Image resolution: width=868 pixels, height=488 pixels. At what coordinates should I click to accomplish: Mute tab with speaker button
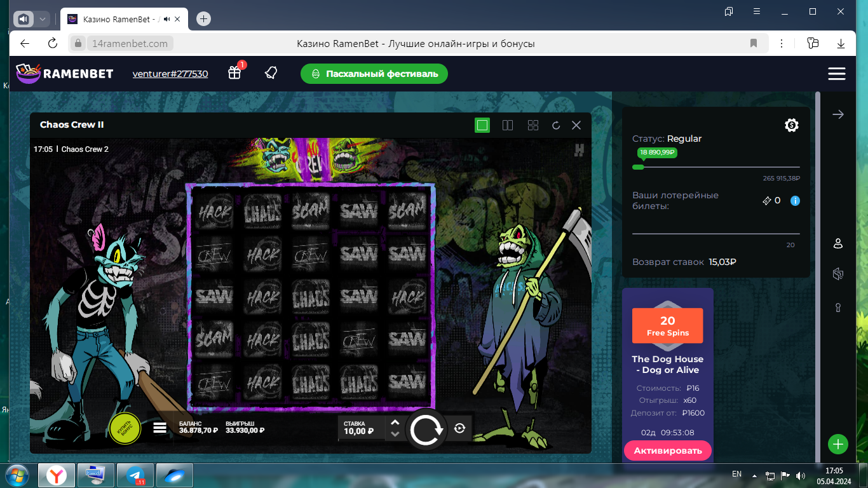pyautogui.click(x=24, y=19)
